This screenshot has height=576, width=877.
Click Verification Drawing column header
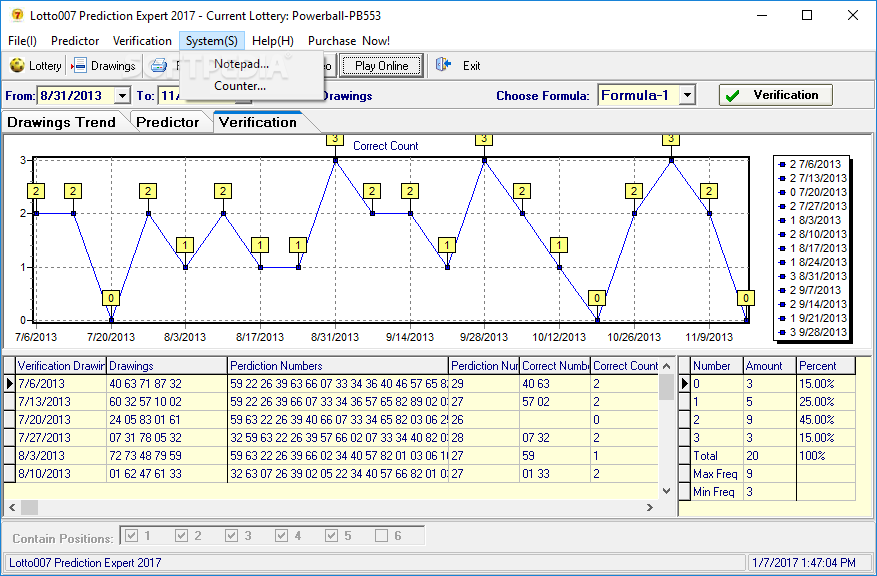pos(60,366)
